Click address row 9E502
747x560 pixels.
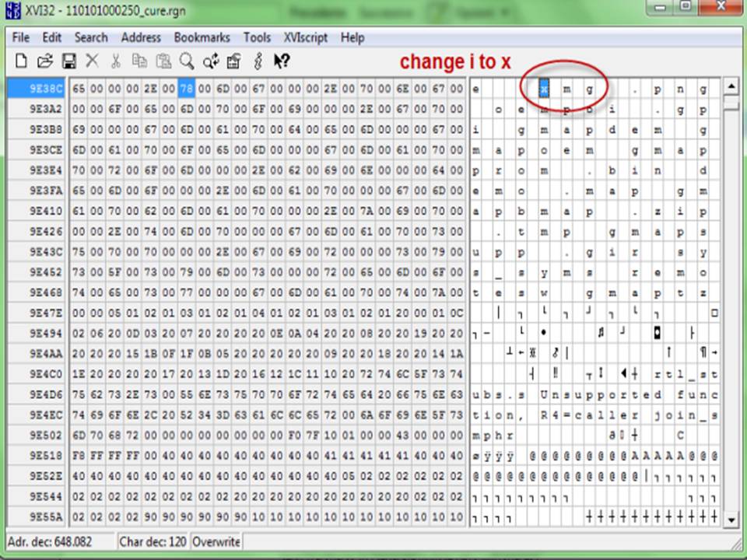37,436
